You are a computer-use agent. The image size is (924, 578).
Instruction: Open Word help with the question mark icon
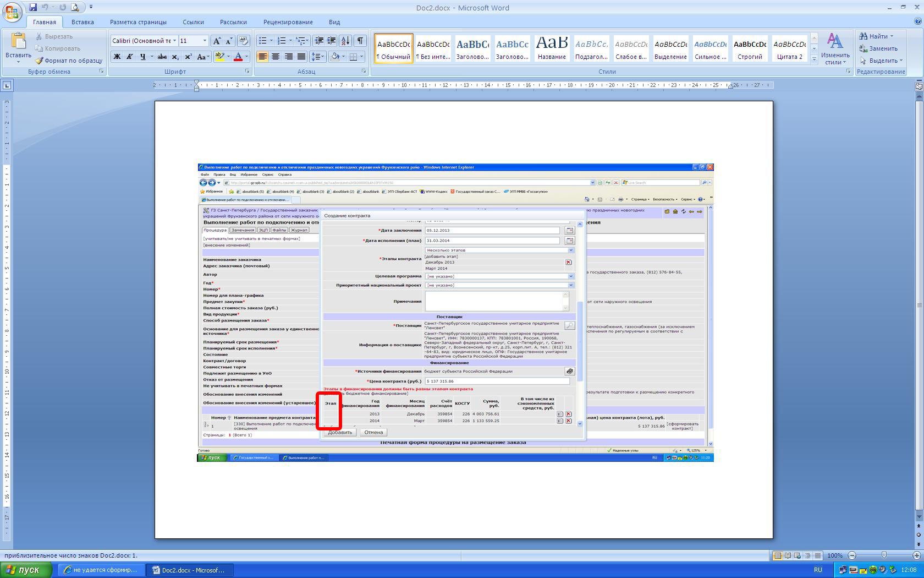(x=917, y=21)
